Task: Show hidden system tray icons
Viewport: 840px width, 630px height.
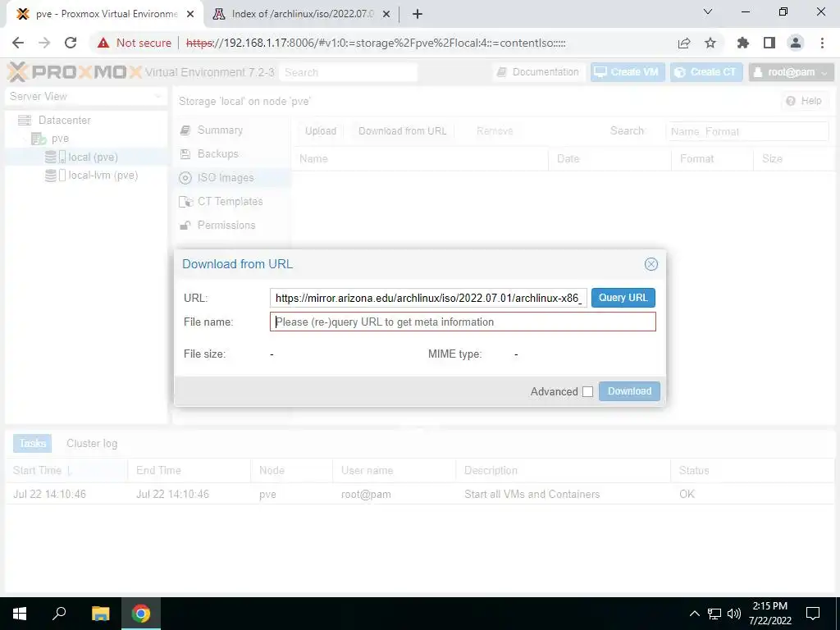Action: coord(694,614)
